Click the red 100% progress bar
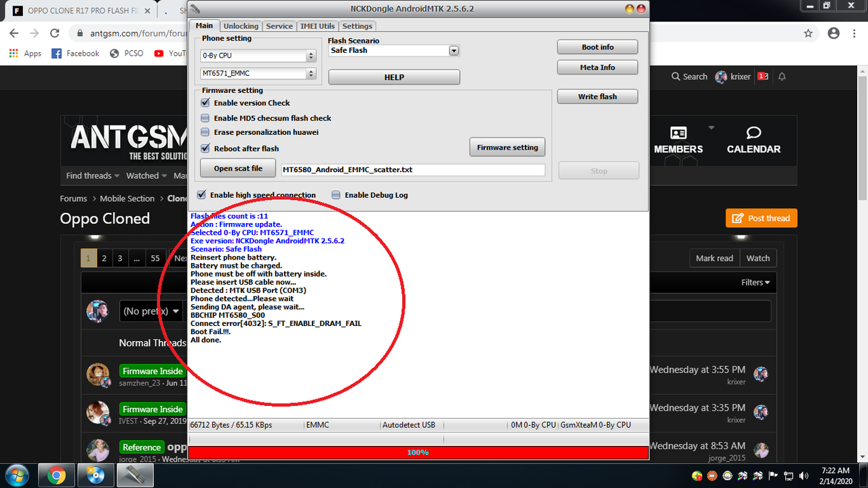868x488 pixels. coord(418,453)
